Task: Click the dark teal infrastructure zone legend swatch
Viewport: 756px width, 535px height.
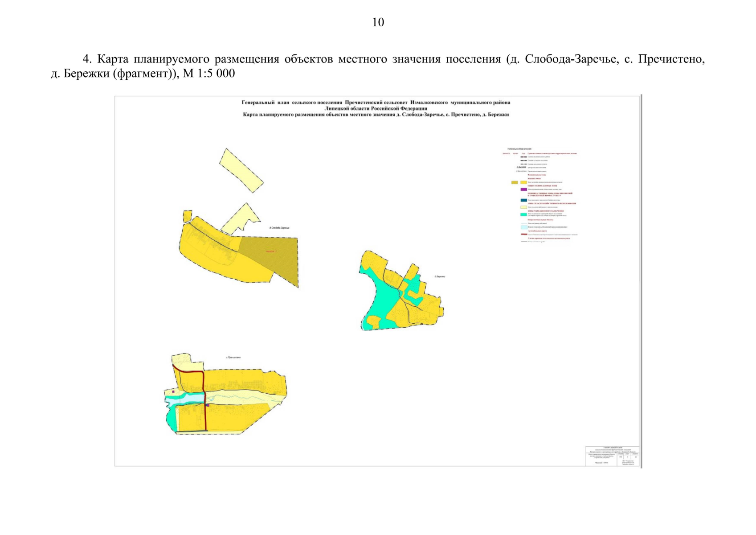Action: click(524, 200)
